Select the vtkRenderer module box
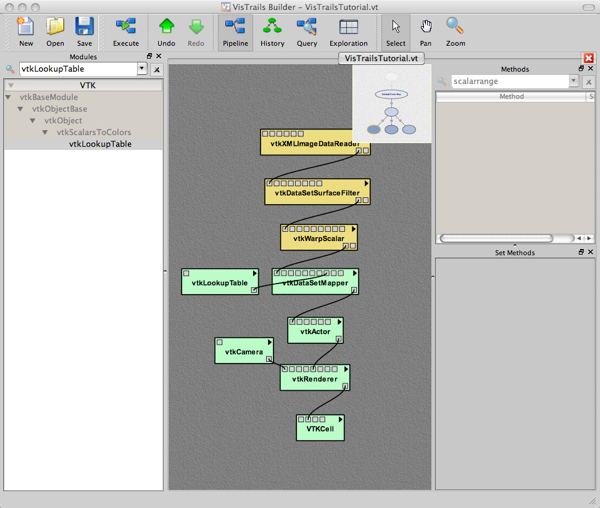Screen dimensions: 600x508 315,379
